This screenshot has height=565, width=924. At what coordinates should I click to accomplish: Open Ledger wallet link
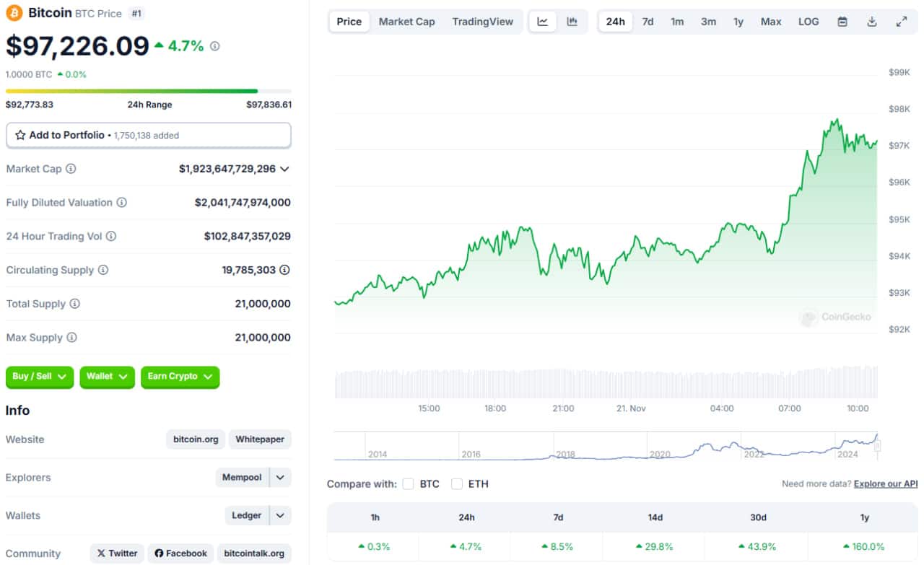[x=247, y=516]
